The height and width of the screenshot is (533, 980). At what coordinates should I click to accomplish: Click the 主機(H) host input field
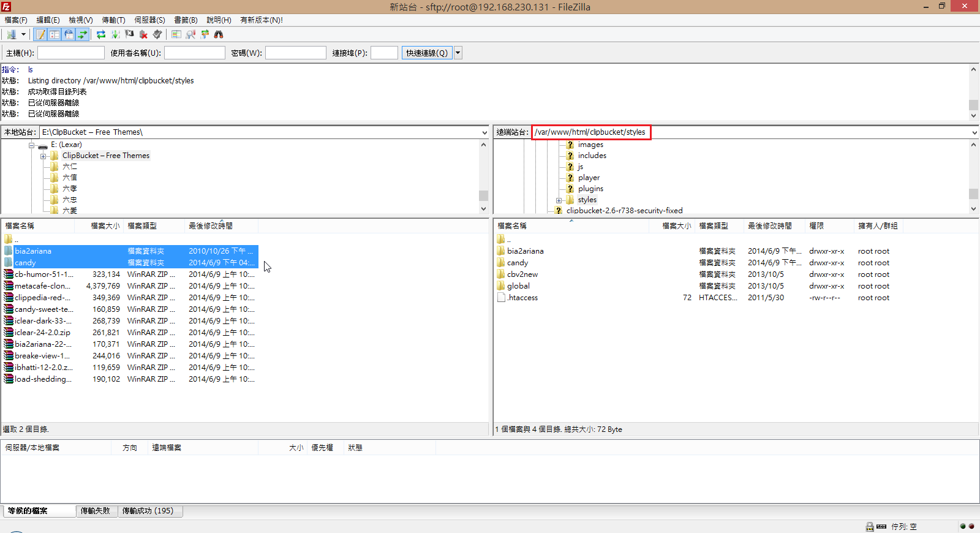[71, 53]
